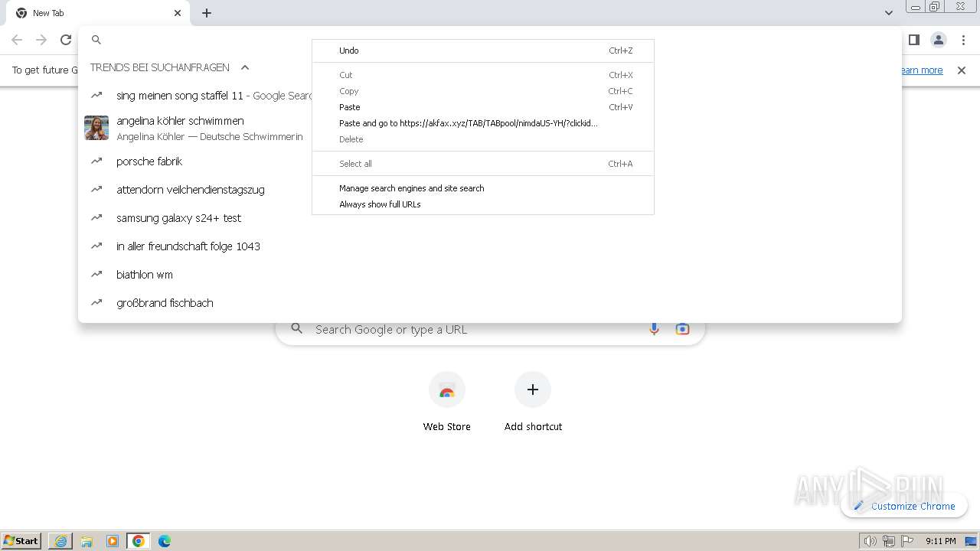The height and width of the screenshot is (551, 980).
Task: Open Windows Start menu
Action: click(x=21, y=540)
